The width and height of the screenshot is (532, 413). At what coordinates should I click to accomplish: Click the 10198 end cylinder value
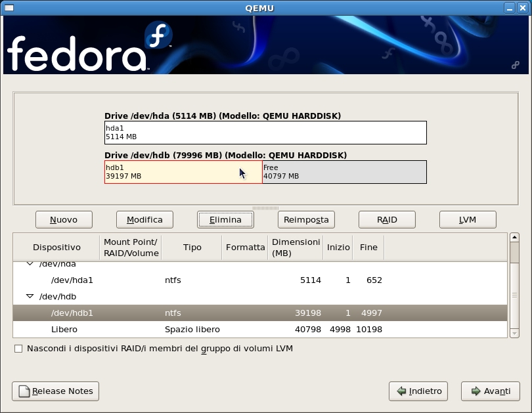369,329
